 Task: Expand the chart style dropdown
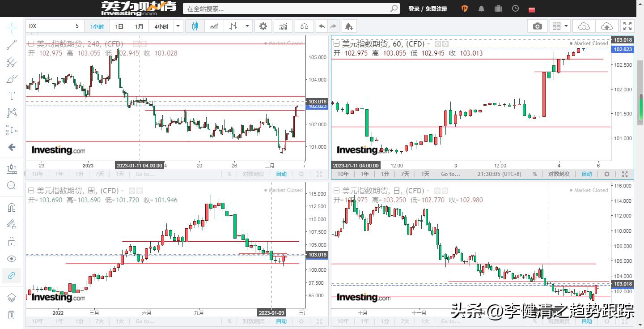point(247,26)
